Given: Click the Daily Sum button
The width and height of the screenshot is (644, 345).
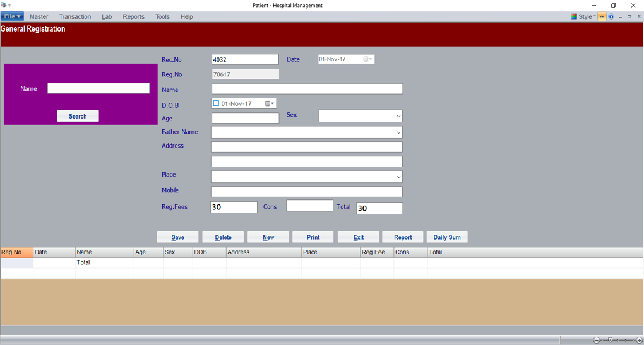Looking at the screenshot, I should [x=447, y=238].
